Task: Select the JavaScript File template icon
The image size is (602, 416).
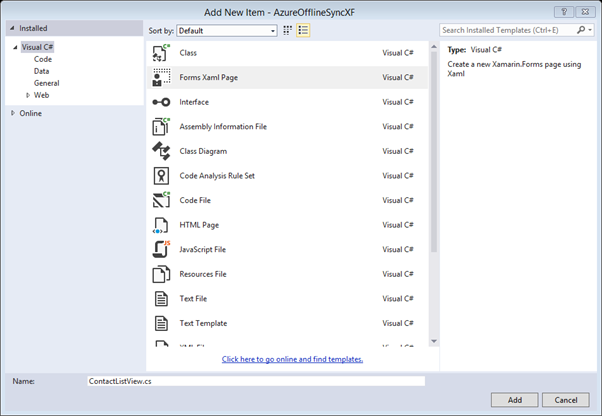Action: click(161, 249)
